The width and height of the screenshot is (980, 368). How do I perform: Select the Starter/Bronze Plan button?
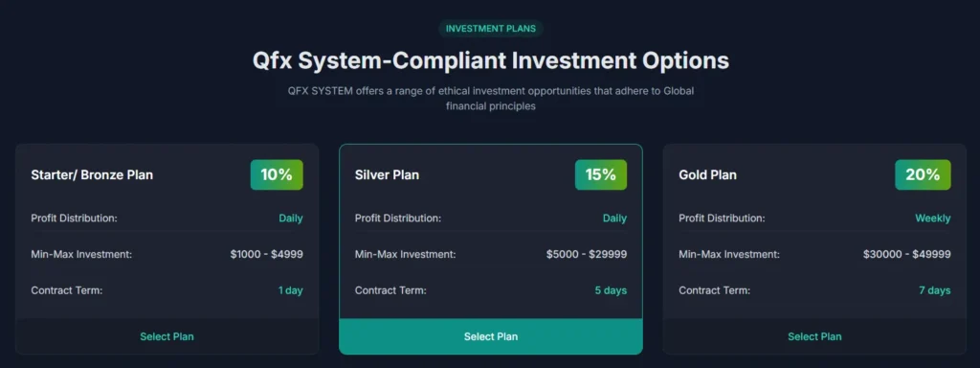tap(167, 336)
